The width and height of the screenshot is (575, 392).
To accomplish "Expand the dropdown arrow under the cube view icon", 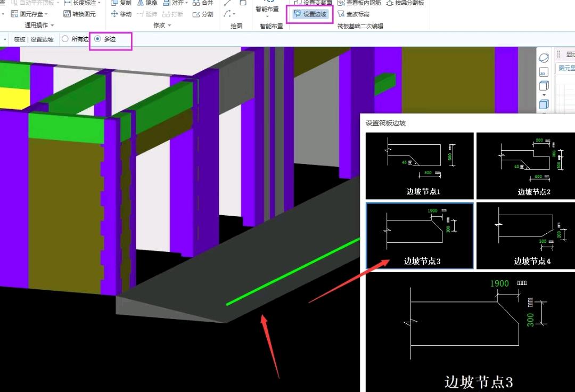I will click(544, 95).
